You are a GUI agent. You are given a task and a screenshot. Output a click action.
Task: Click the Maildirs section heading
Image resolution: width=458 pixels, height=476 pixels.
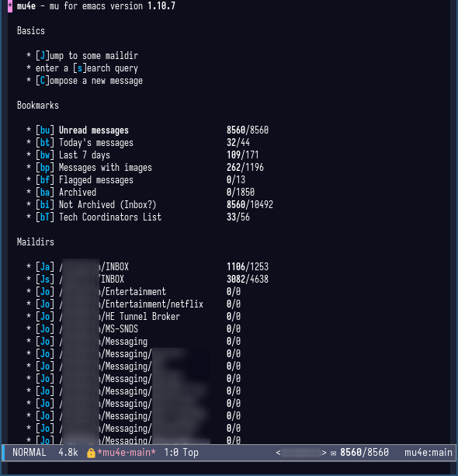point(36,242)
